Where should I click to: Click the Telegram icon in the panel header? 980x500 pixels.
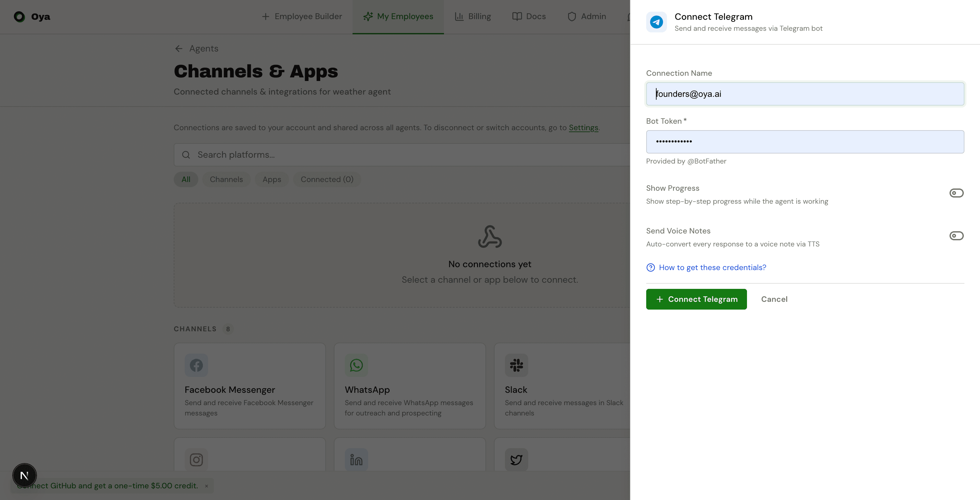click(x=656, y=22)
